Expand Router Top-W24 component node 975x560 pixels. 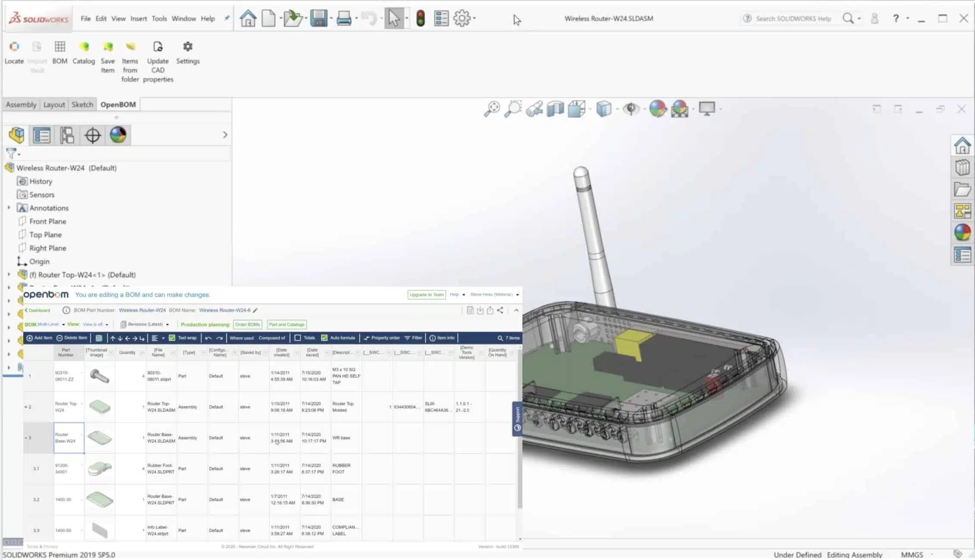pos(9,275)
